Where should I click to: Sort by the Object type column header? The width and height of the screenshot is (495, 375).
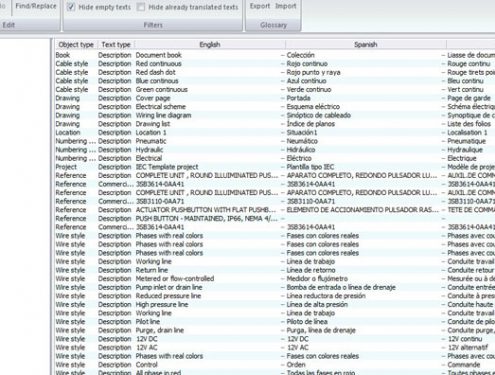tap(76, 45)
